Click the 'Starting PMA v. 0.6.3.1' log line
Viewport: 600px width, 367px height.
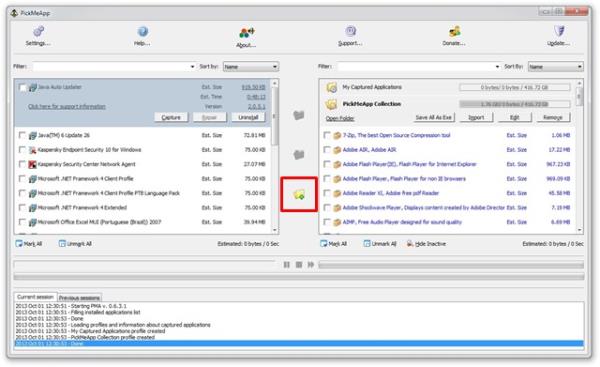pyautogui.click(x=71, y=306)
